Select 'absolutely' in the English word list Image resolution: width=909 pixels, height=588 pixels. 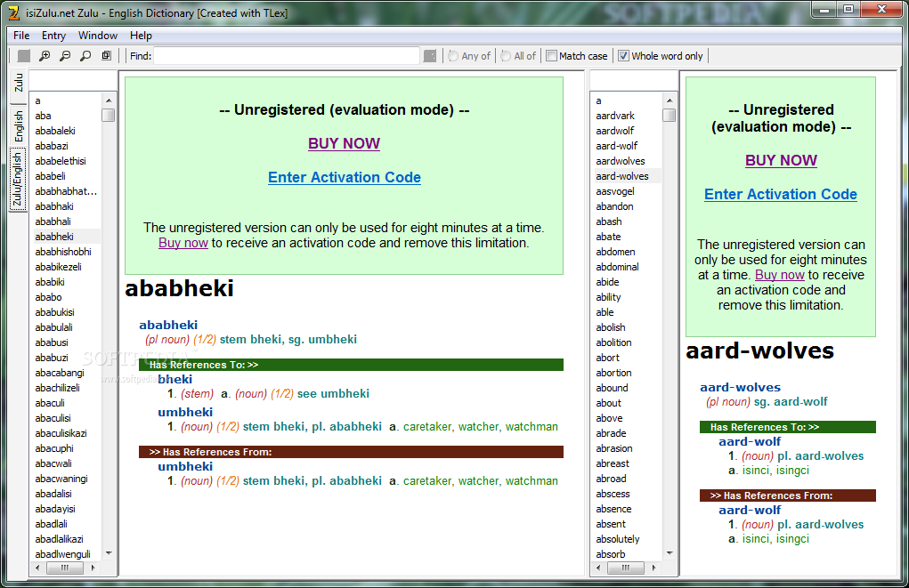tap(618, 539)
